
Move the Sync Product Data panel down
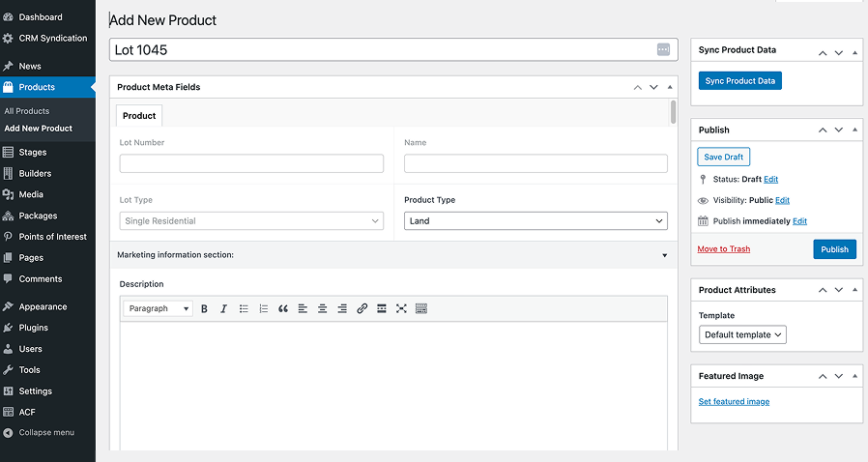pyautogui.click(x=839, y=53)
